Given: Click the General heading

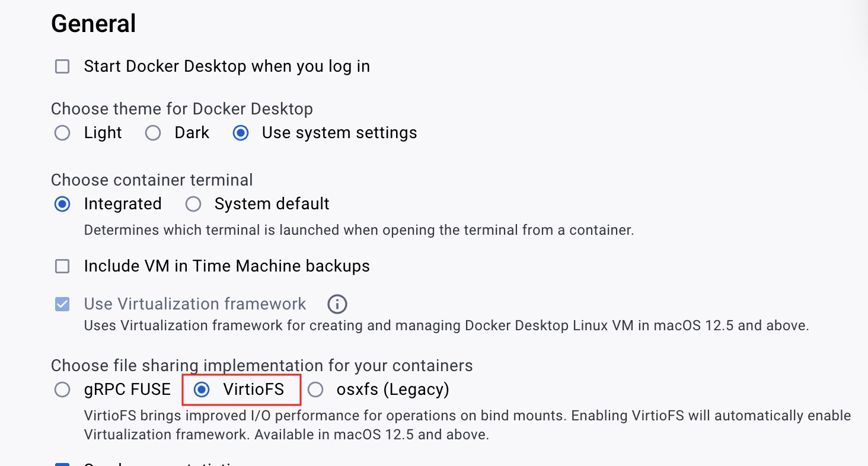Looking at the screenshot, I should click(x=94, y=24).
